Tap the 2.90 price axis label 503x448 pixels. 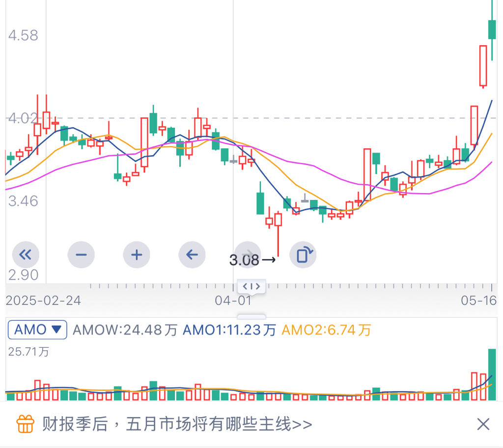point(23,275)
